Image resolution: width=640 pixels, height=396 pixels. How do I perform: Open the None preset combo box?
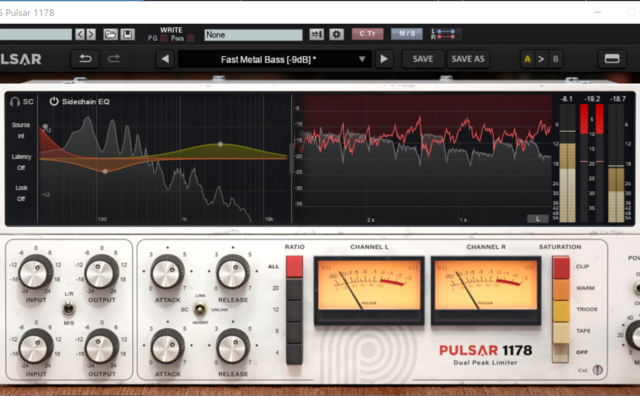click(x=253, y=35)
